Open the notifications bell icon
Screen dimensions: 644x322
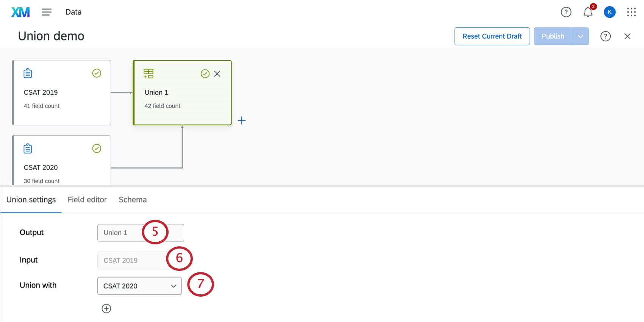coord(588,12)
